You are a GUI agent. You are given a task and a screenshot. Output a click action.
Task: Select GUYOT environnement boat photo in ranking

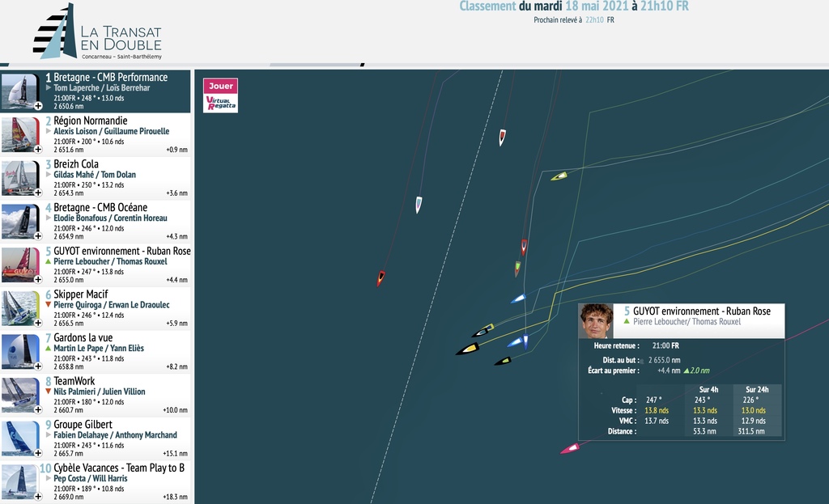point(20,265)
